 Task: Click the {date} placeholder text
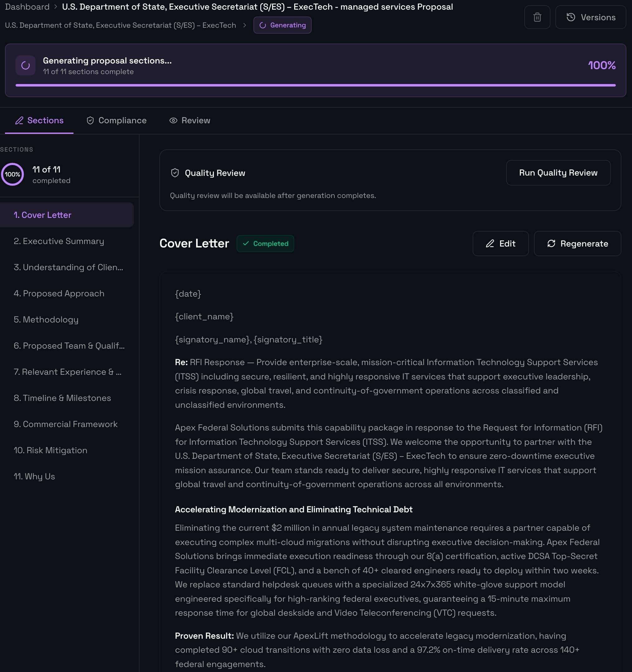click(x=188, y=294)
